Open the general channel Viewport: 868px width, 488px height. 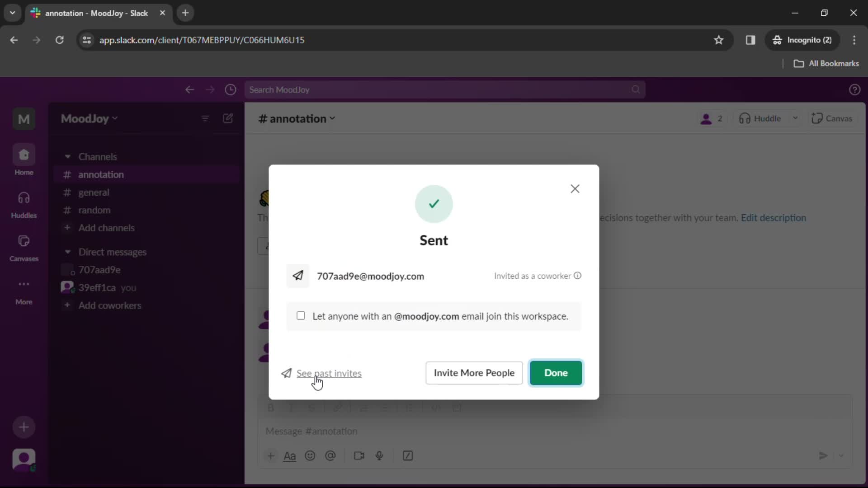point(94,192)
